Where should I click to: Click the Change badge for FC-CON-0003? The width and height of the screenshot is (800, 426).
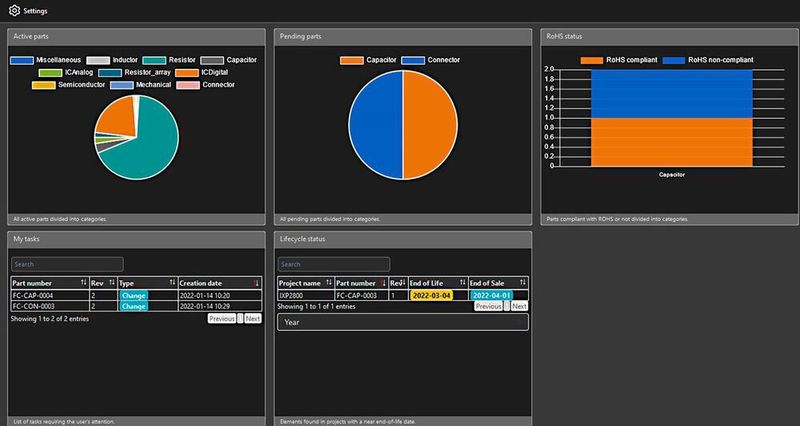click(x=134, y=306)
